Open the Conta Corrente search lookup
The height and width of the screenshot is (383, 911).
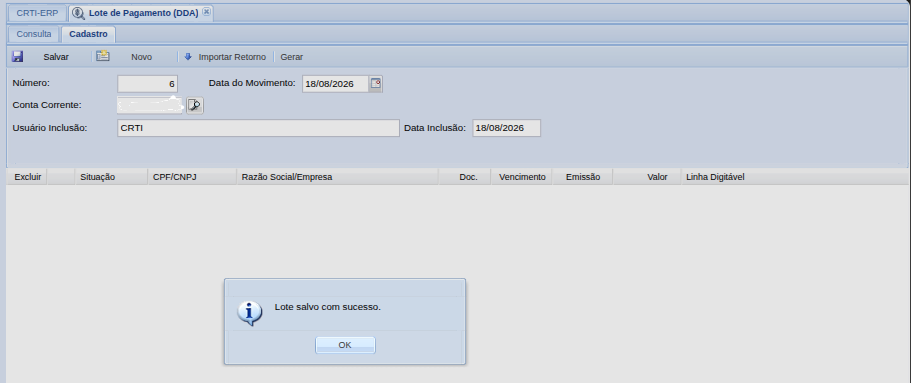coord(195,105)
